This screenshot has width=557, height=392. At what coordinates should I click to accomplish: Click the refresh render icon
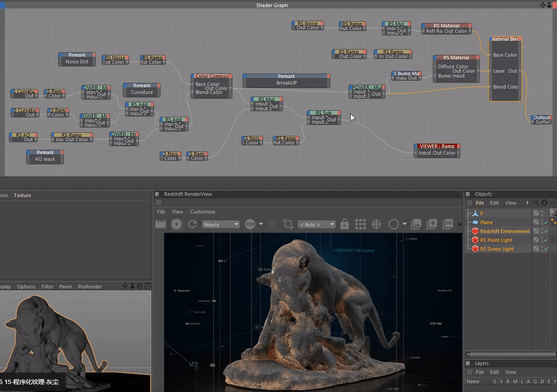click(192, 225)
